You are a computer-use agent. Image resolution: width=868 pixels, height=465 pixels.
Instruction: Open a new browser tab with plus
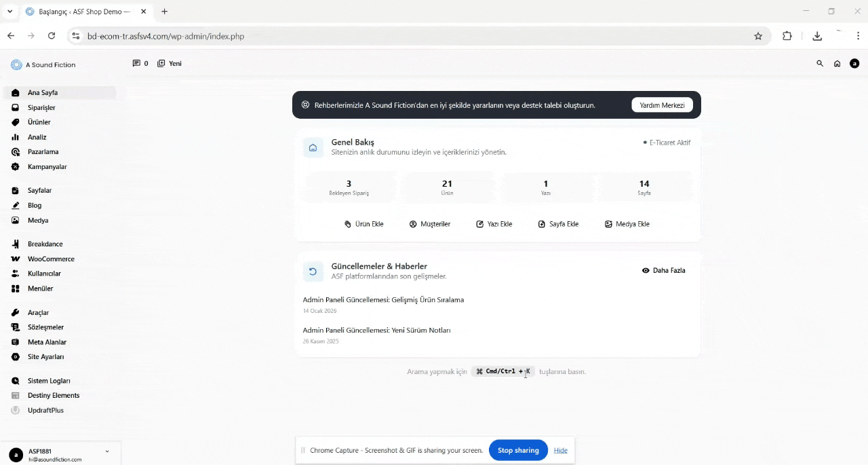(164, 12)
